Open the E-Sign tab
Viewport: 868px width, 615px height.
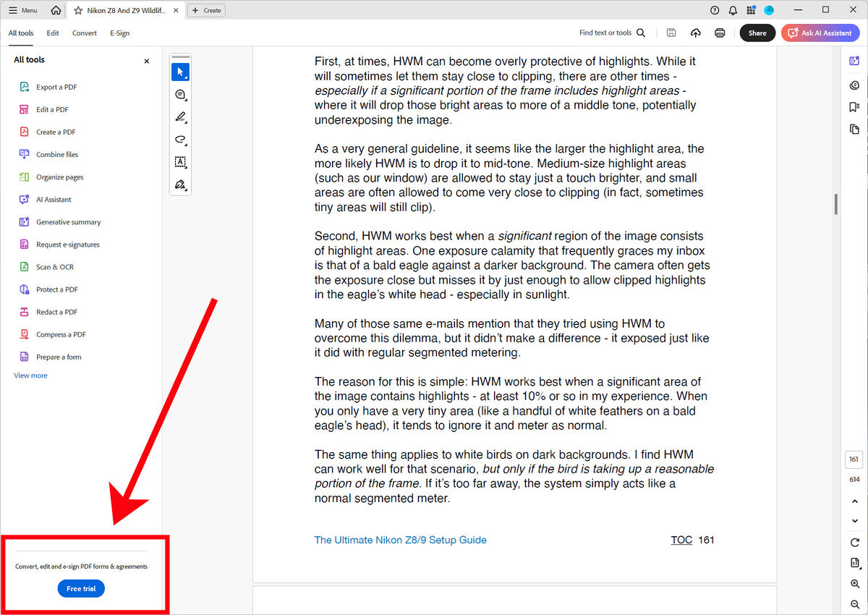tap(119, 33)
